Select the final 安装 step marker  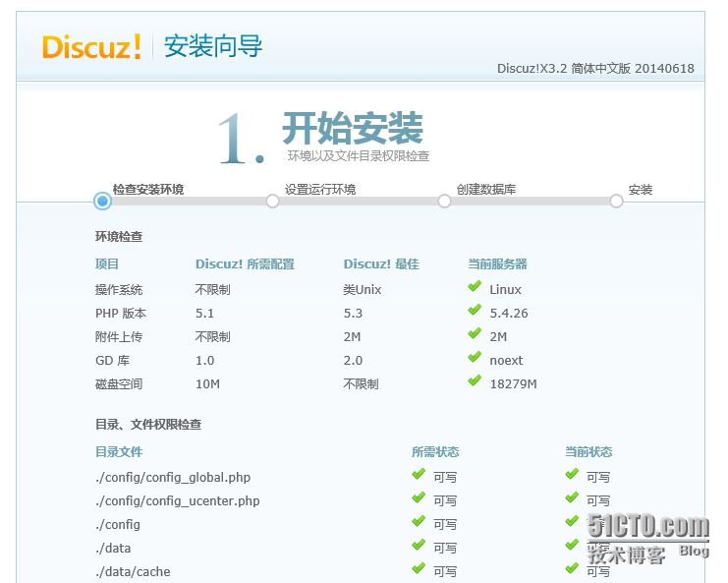tap(616, 202)
